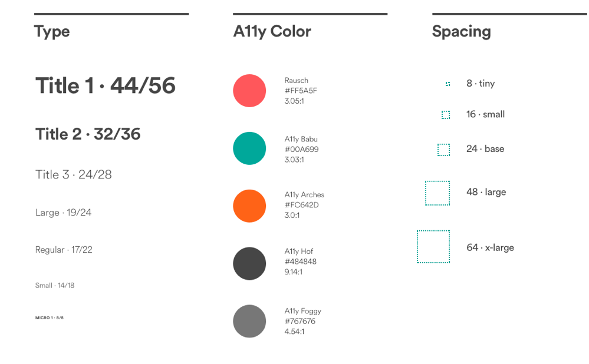Viewport: 589px width, 364px height.
Task: Click the A11y Color section heading
Action: [x=272, y=32]
